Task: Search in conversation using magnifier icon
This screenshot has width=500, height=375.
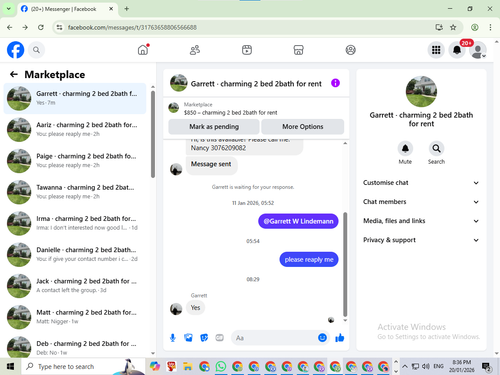Action: [x=436, y=148]
